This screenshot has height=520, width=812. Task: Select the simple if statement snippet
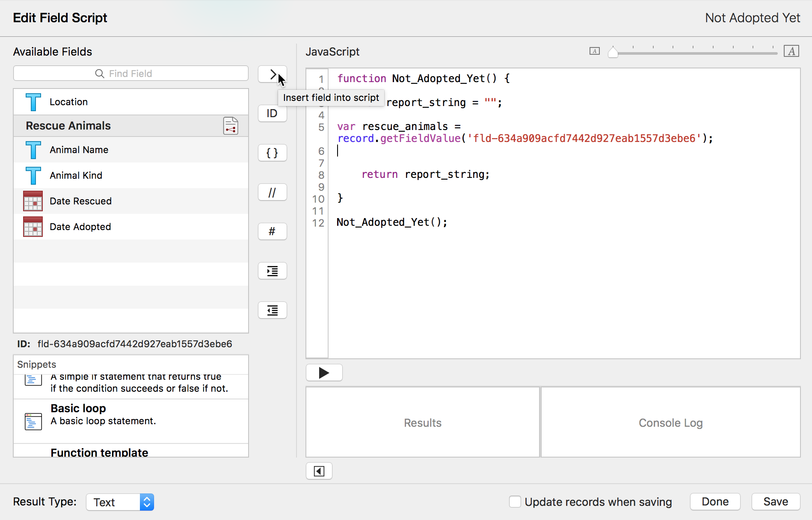pyautogui.click(x=131, y=386)
